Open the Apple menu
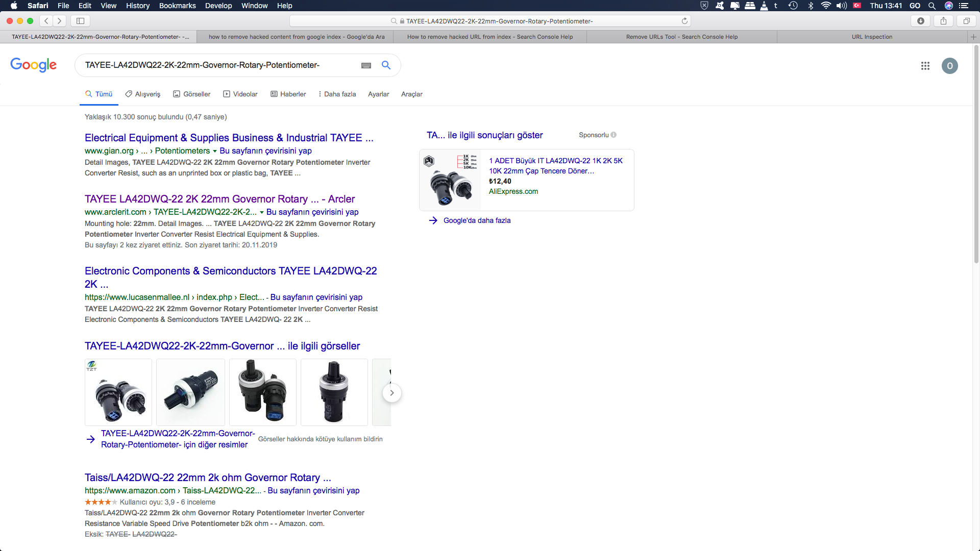The height and width of the screenshot is (551, 980). tap(14, 6)
